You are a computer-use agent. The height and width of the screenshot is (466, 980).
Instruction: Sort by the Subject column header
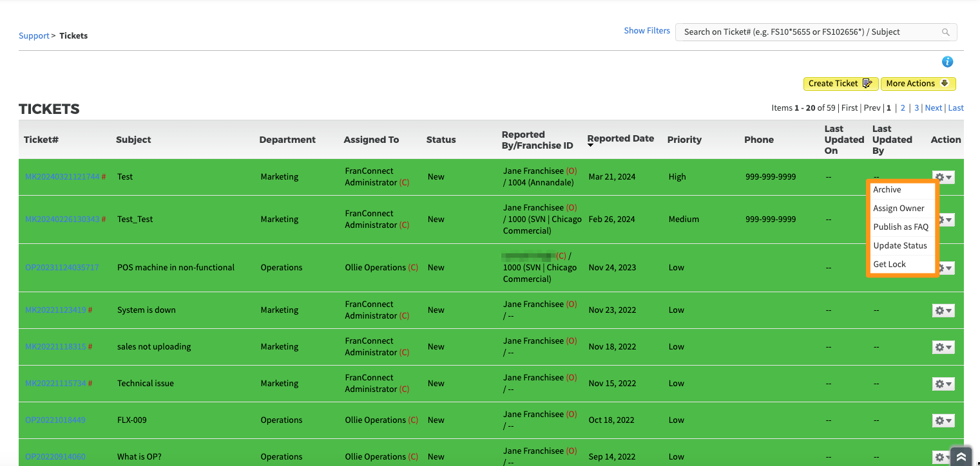133,140
